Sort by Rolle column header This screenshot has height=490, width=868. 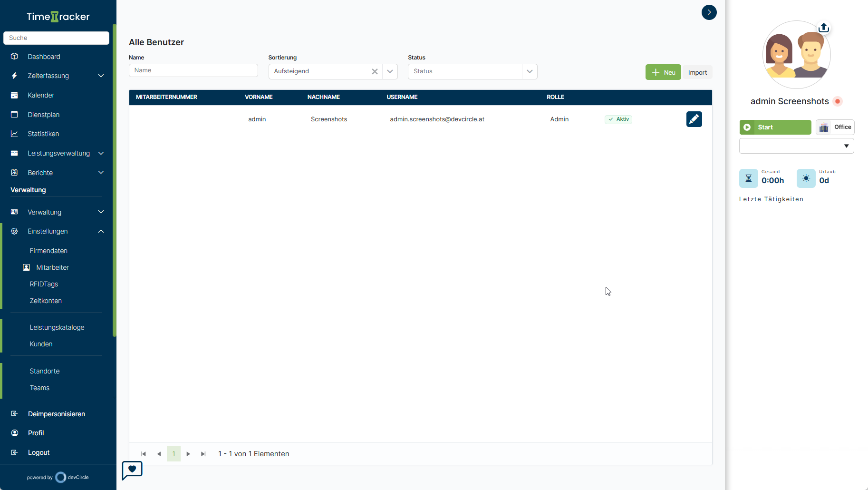click(x=555, y=97)
